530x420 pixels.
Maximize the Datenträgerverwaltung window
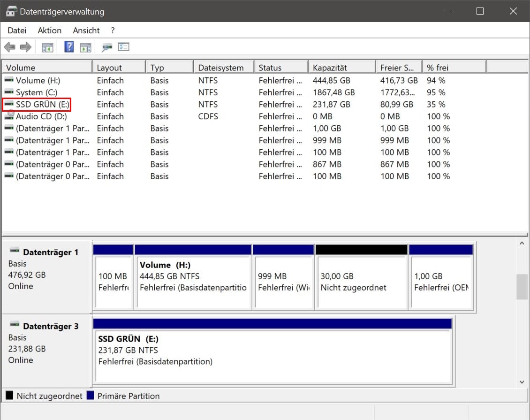pos(480,11)
